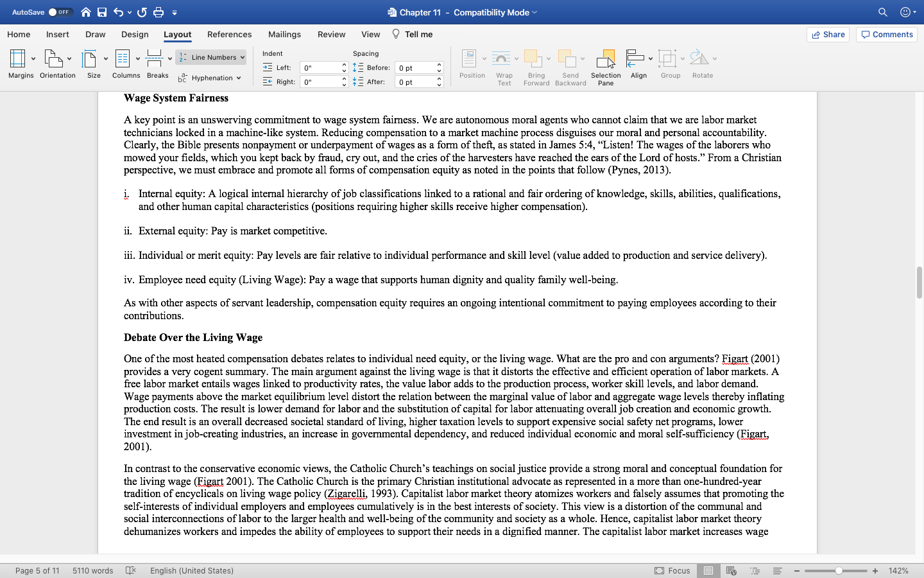Edit the Left indent field
This screenshot has height=578, width=924.
click(320, 67)
